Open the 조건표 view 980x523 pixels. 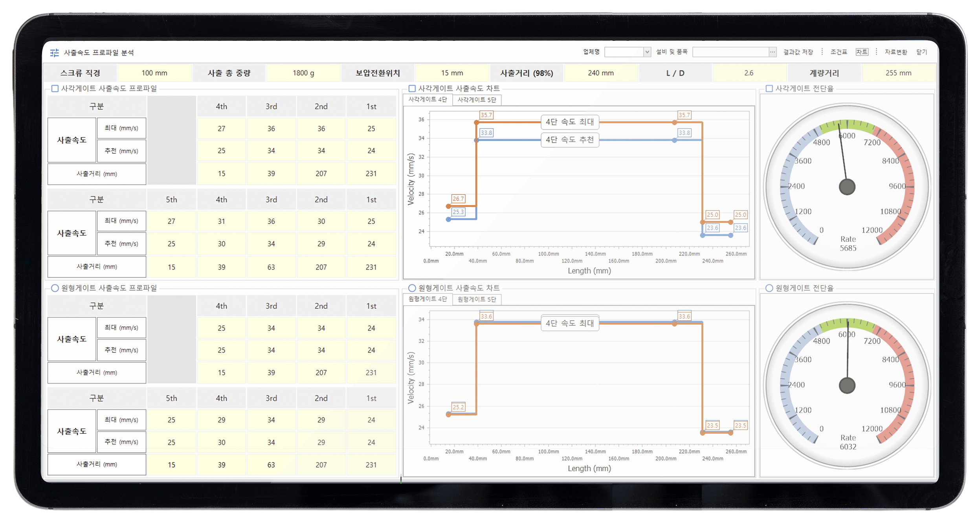[839, 52]
